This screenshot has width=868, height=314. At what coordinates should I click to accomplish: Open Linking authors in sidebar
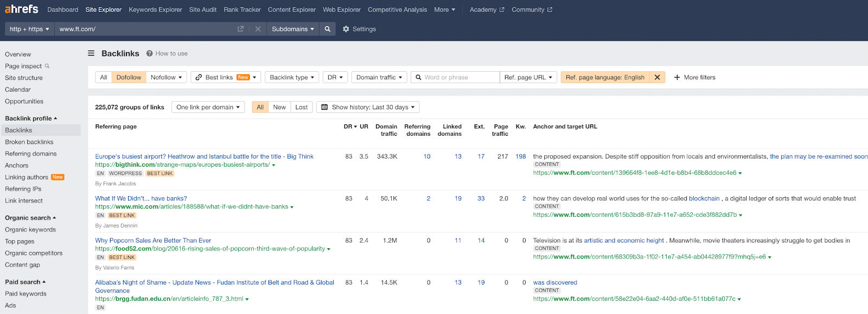pos(27,177)
